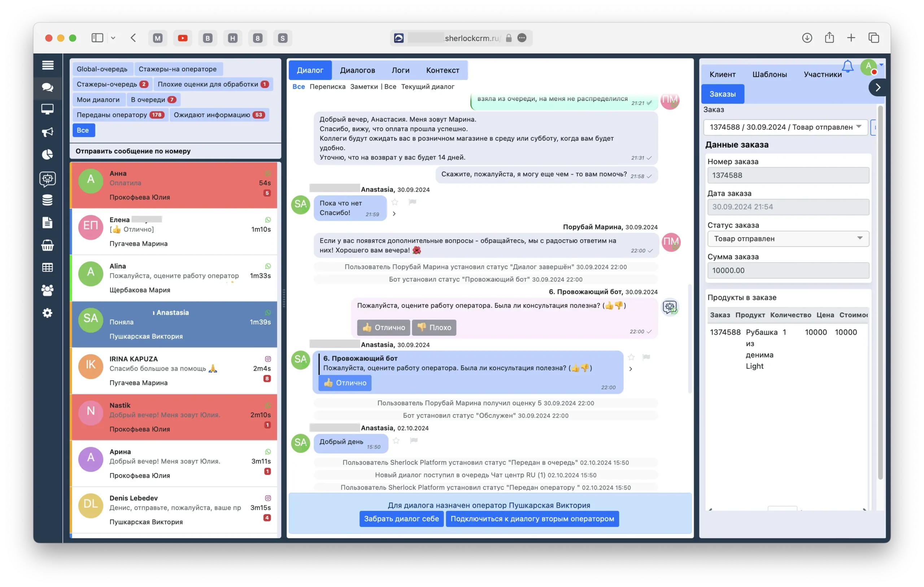924x587 pixels.
Task: Switch to the Логи tab
Action: (400, 70)
